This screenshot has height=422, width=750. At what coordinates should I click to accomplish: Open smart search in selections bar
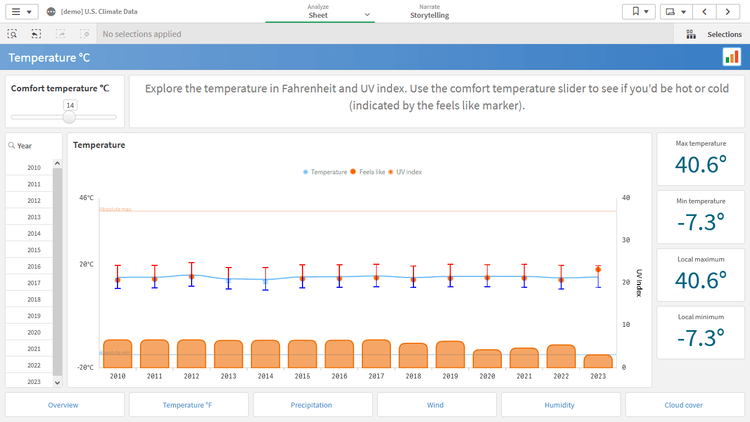pyautogui.click(x=12, y=34)
